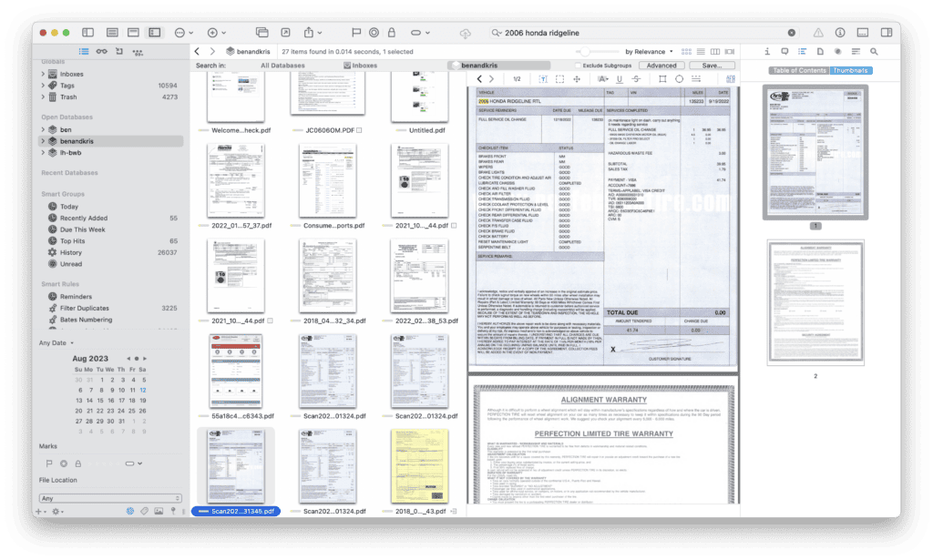Image resolution: width=933 pixels, height=560 pixels.
Task: Switch to list view
Action: [x=701, y=52]
